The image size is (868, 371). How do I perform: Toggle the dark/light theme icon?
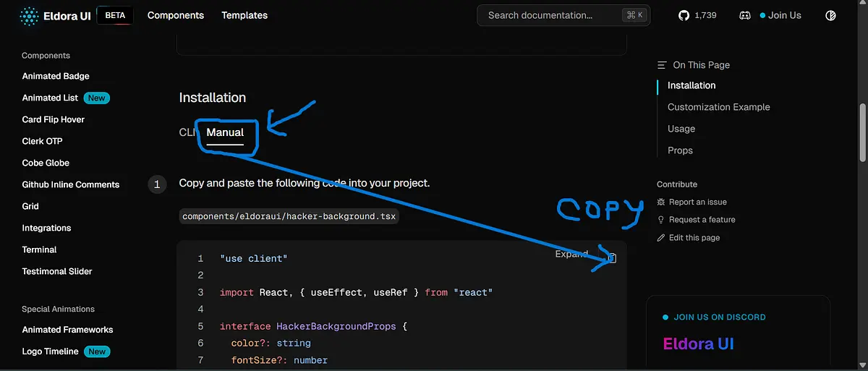(830, 15)
